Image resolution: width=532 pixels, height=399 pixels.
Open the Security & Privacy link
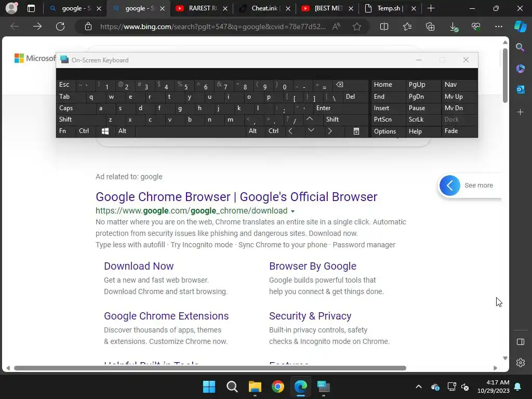310,316
